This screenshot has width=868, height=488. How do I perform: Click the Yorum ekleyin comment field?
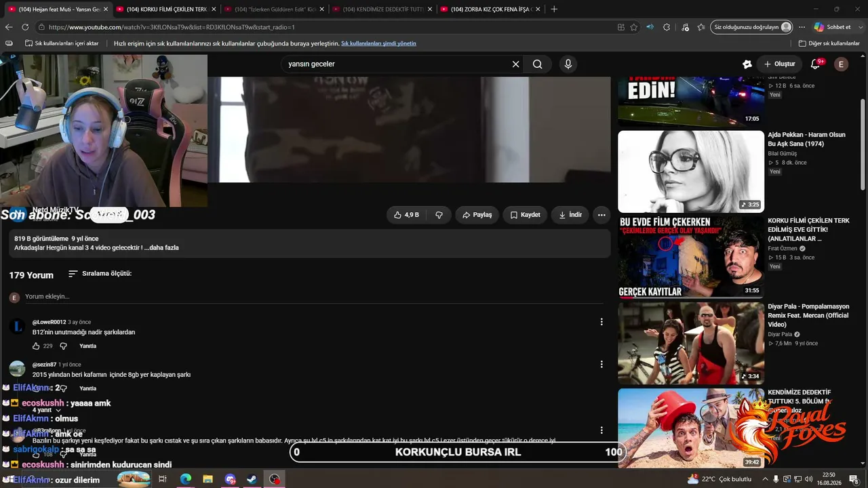tap(314, 297)
